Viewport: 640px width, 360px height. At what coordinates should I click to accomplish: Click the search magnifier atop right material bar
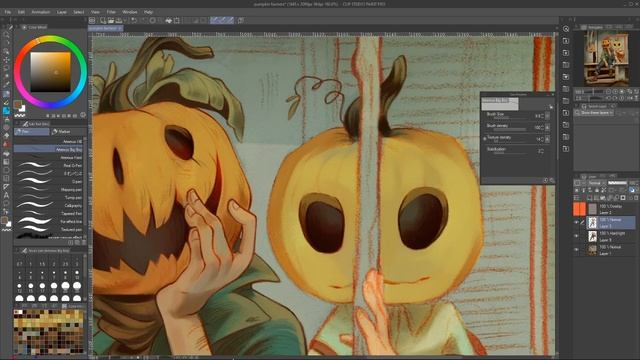click(x=566, y=29)
